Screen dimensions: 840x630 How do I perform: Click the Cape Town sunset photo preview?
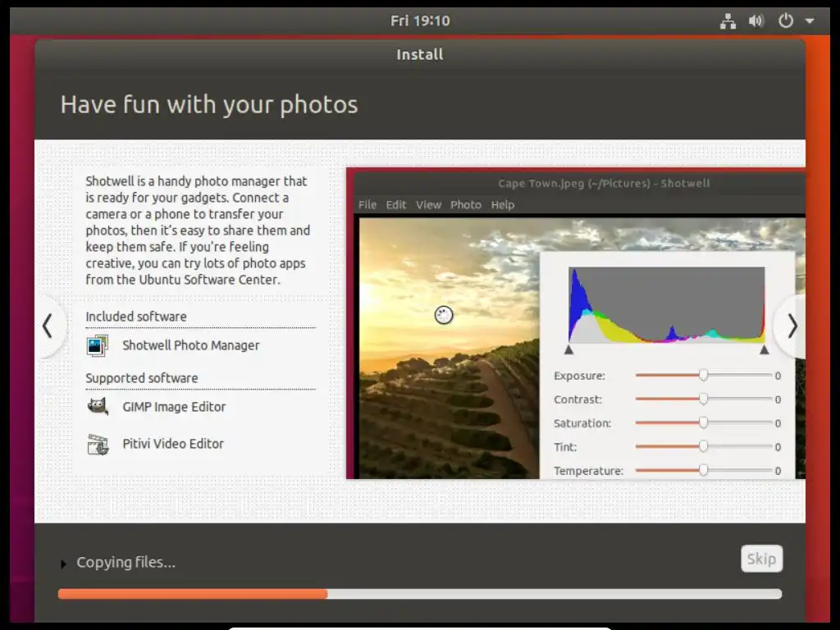point(449,348)
